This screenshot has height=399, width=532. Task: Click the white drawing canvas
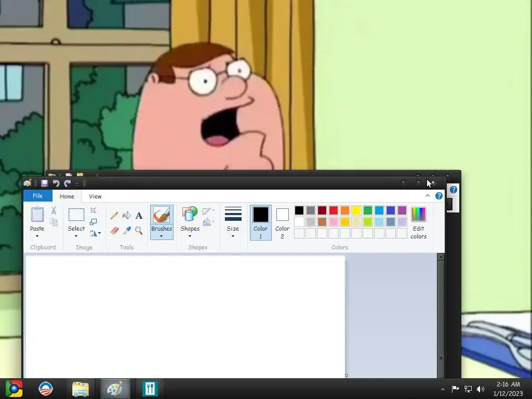[185, 316]
